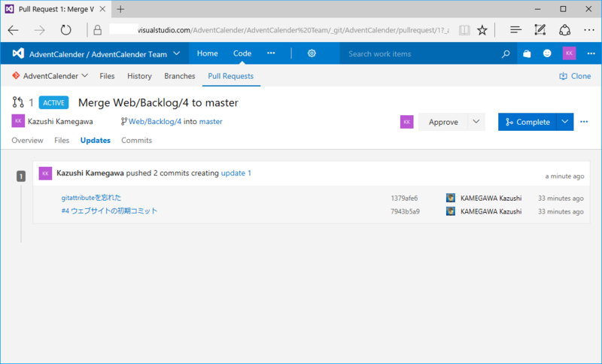This screenshot has width=602, height=364.
Task: Click the Visual Studio logo icon
Action: [18, 53]
